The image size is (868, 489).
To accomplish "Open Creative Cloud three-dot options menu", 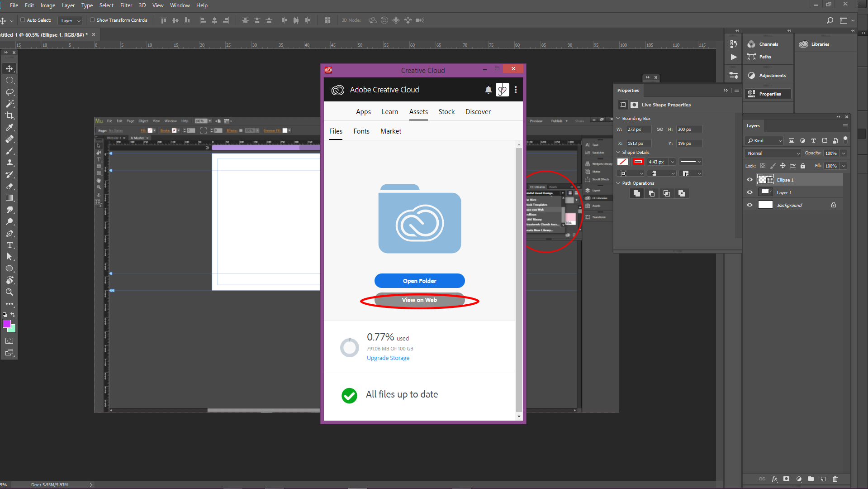I will tap(516, 90).
